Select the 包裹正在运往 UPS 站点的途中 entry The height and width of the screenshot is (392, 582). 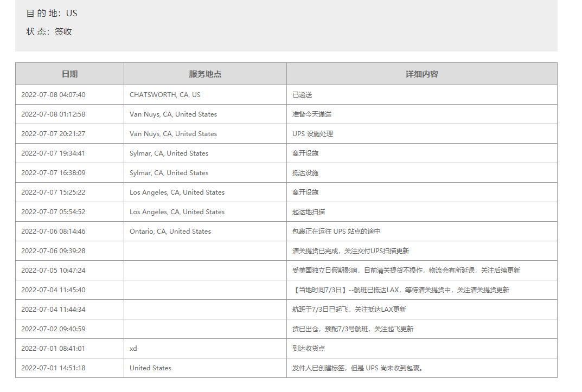point(336,232)
